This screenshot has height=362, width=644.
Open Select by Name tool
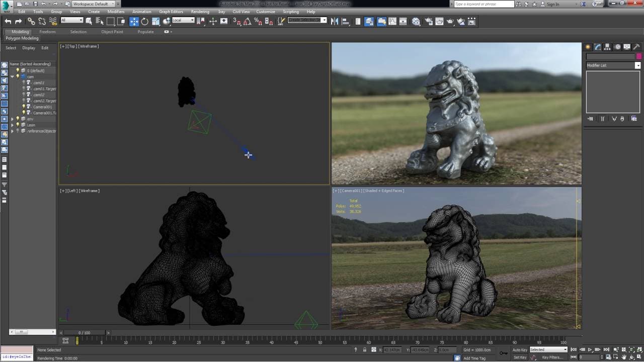(x=100, y=21)
